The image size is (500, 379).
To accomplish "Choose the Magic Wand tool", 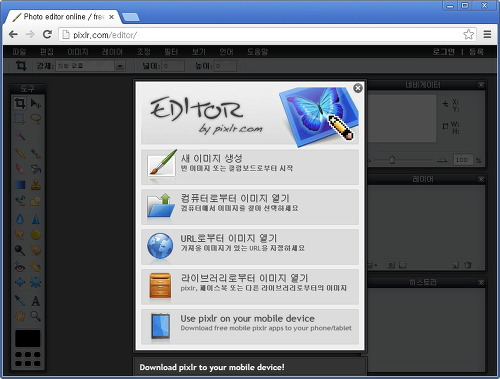I will [20, 135].
